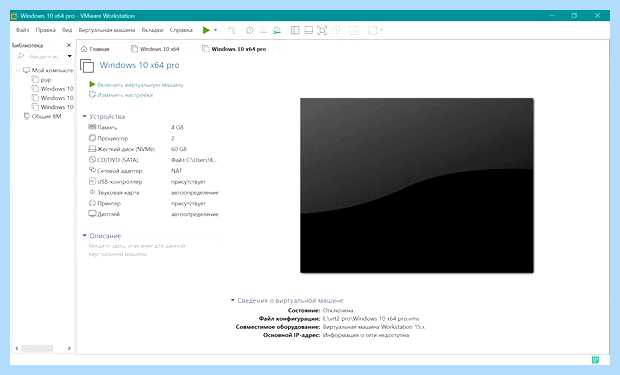This screenshot has height=375, width=620.
Task: Click the green power-on play toolbar button
Action: [206, 30]
